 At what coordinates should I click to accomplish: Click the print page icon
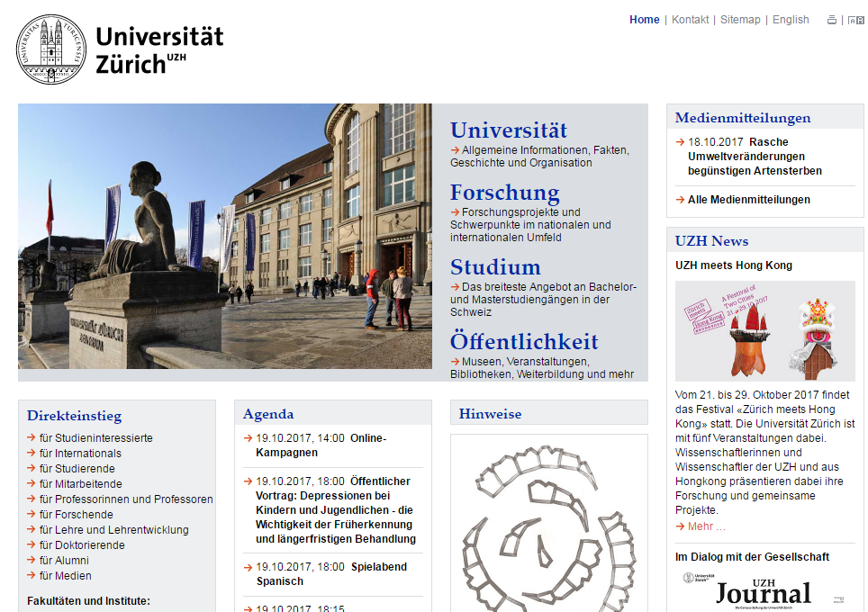click(x=831, y=20)
